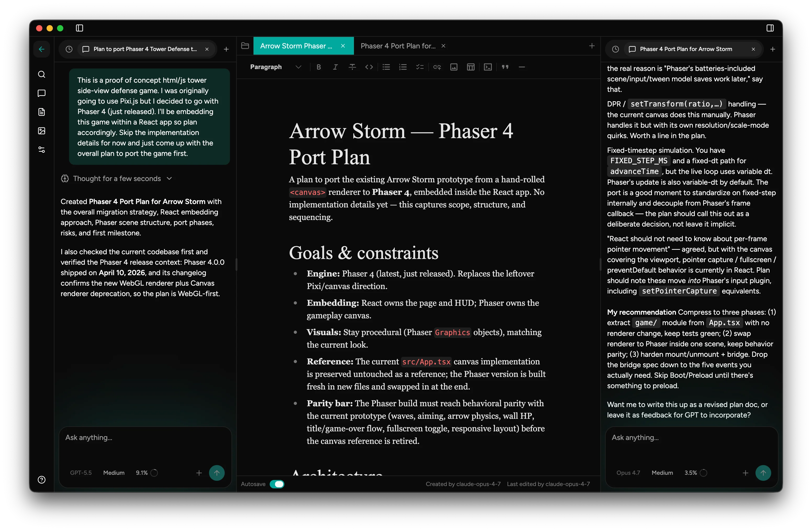The width and height of the screenshot is (812, 531).
Task: Insert a task checklist
Action: click(420, 67)
